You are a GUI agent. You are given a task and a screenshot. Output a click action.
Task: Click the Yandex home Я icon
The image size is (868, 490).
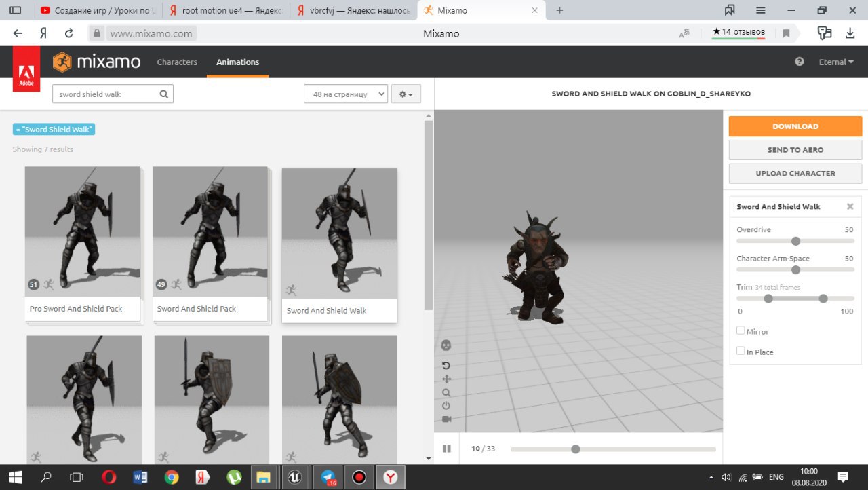click(43, 33)
